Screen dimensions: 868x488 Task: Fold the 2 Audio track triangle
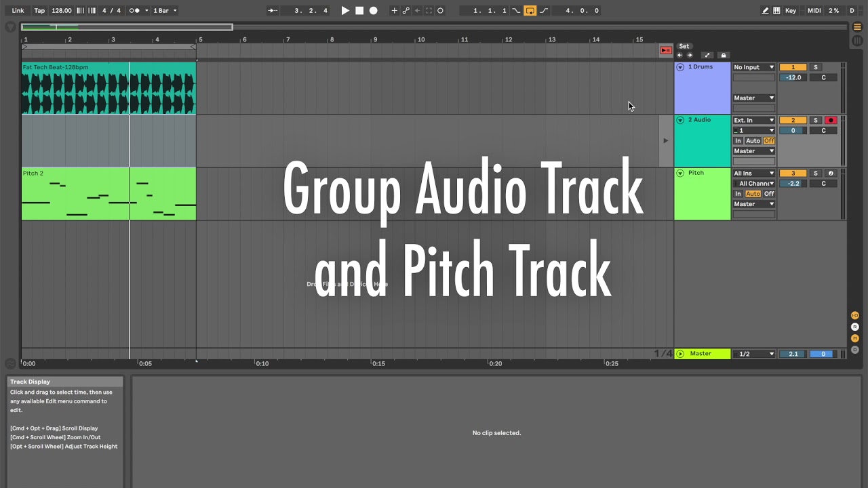(x=680, y=120)
